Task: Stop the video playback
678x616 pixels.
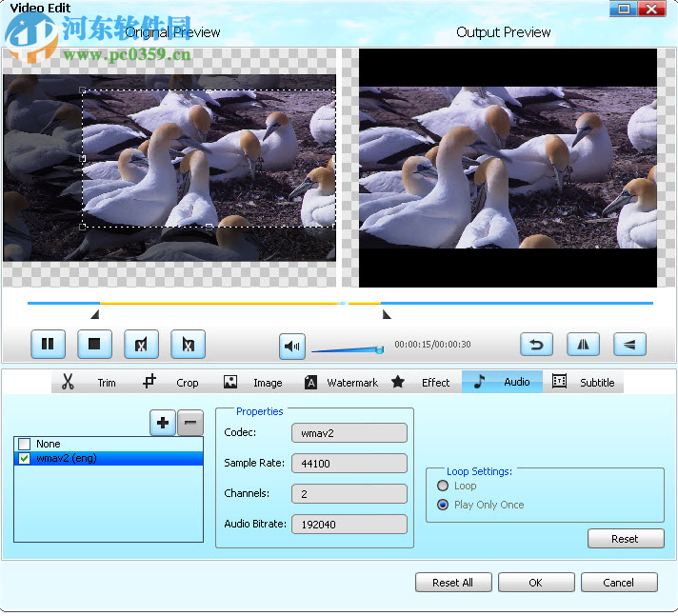Action: point(94,344)
